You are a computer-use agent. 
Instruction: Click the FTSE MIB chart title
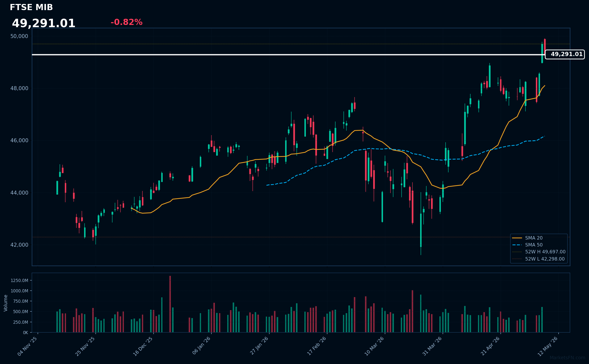point(31,7)
